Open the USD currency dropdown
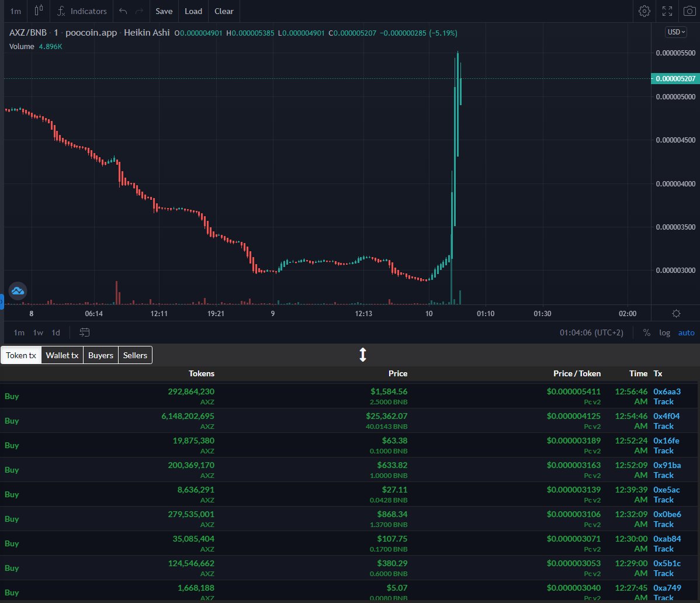The width and height of the screenshot is (700, 603). [x=676, y=32]
